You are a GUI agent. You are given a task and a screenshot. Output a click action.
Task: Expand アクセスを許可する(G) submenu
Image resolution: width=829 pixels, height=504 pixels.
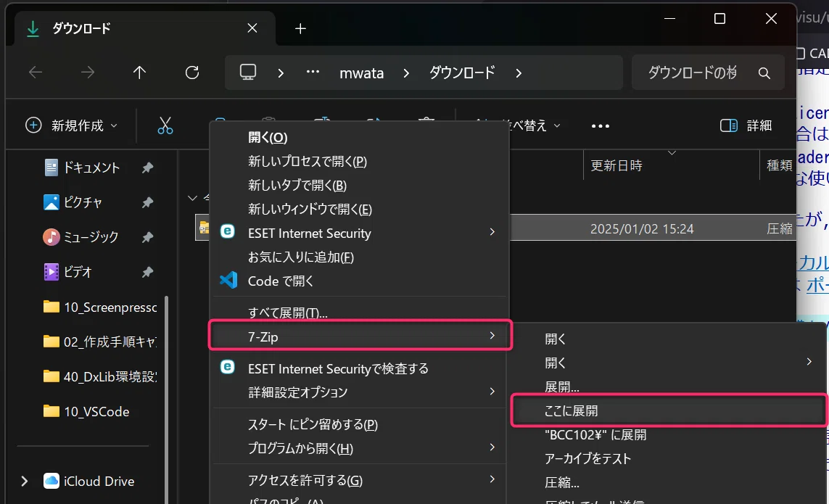pyautogui.click(x=492, y=479)
